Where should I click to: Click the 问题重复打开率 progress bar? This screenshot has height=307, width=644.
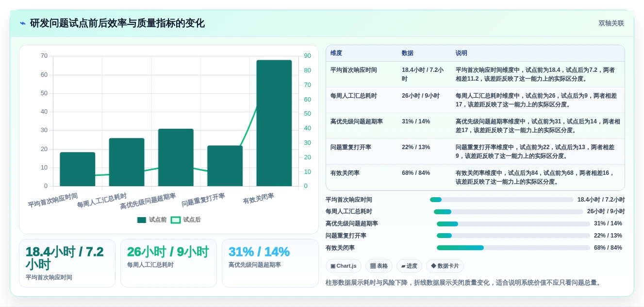(513, 236)
